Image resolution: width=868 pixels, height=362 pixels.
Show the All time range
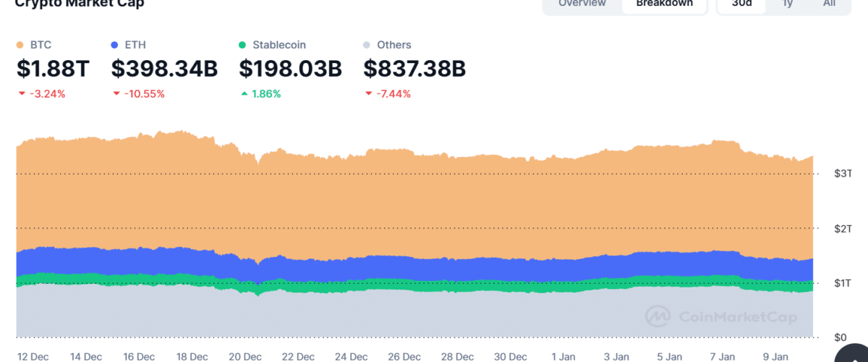coord(829,4)
